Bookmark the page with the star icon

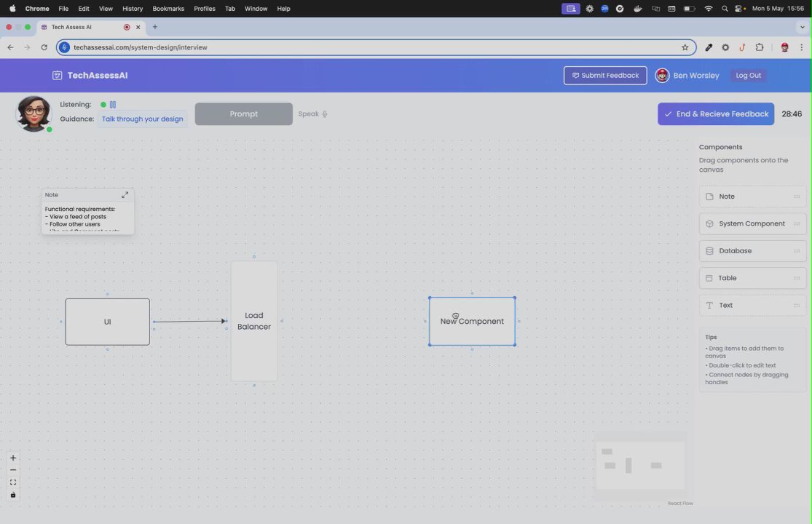click(x=685, y=47)
